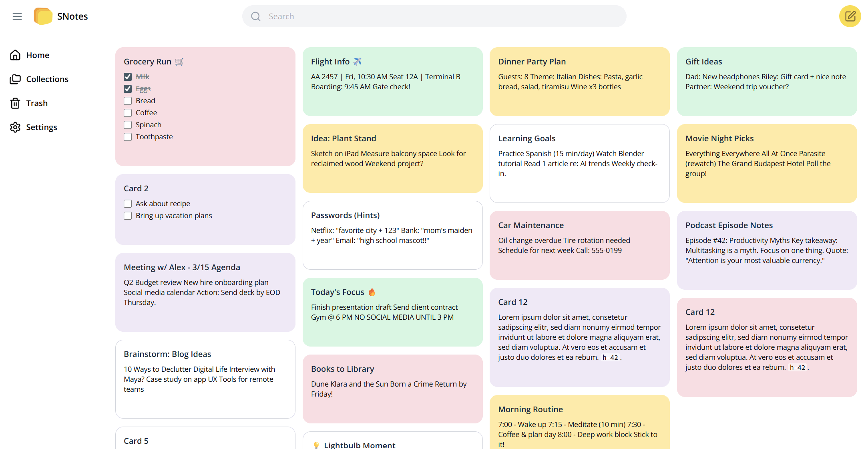Open the hamburger menu icon
The height and width of the screenshot is (449, 868).
click(x=17, y=16)
